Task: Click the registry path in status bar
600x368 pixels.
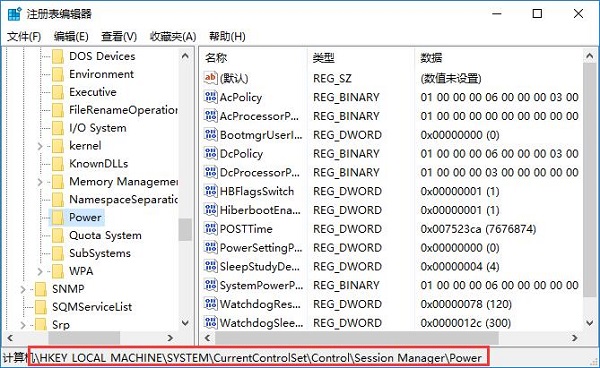Action: point(259,358)
